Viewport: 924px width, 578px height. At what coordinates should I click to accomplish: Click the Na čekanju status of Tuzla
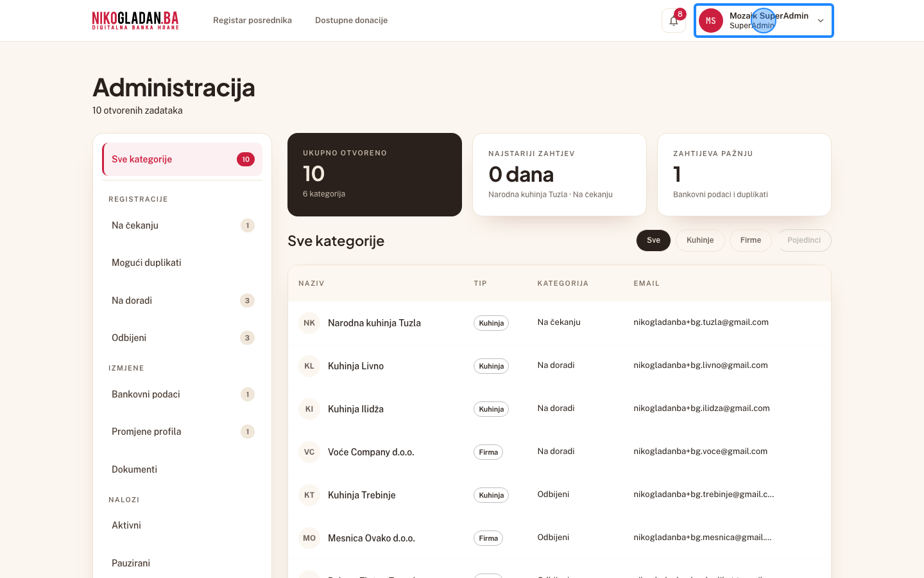(559, 322)
